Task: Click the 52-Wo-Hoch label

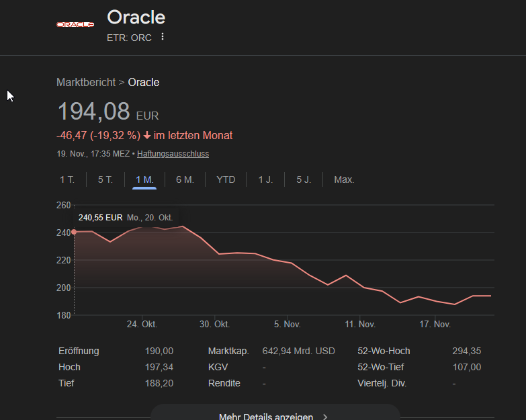Action: [384, 351]
